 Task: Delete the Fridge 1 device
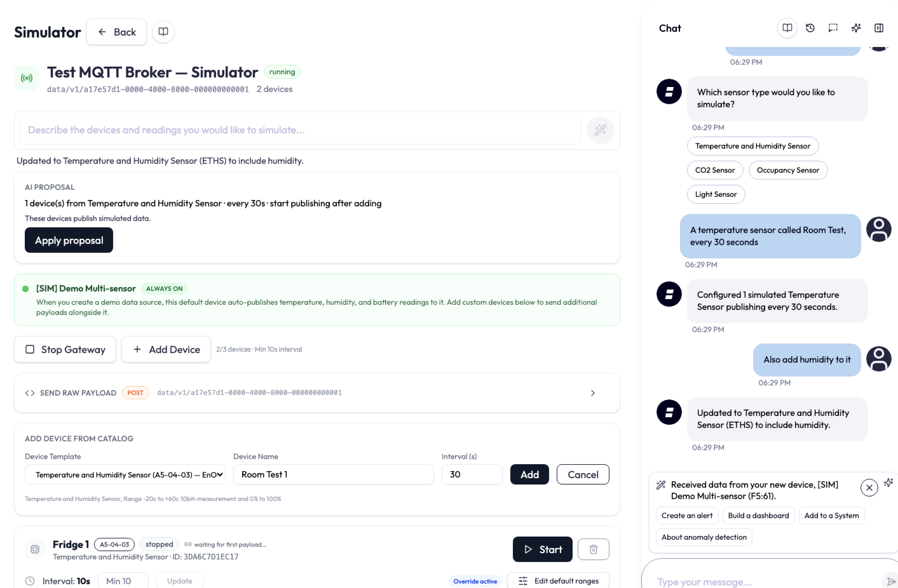[594, 549]
